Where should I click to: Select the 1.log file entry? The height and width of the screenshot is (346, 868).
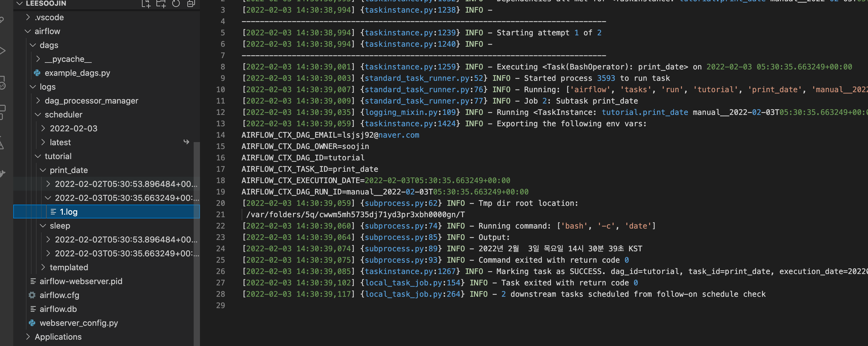(69, 212)
